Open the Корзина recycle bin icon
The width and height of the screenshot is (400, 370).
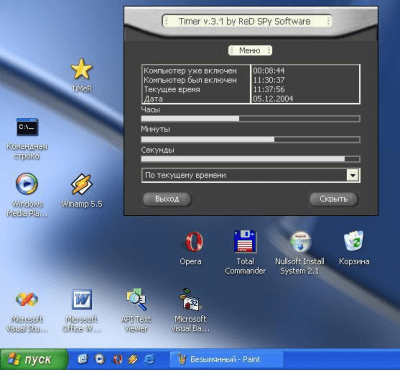[354, 241]
